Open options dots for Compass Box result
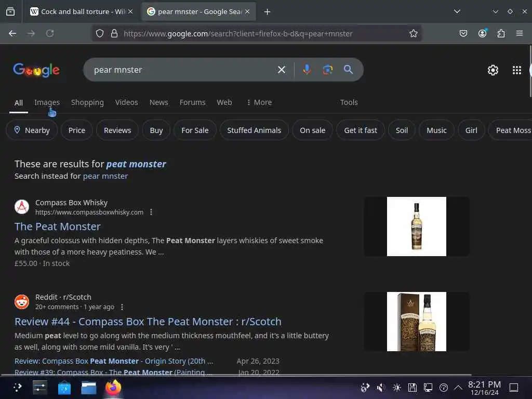Screen dimensions: 532x399 click(151, 212)
